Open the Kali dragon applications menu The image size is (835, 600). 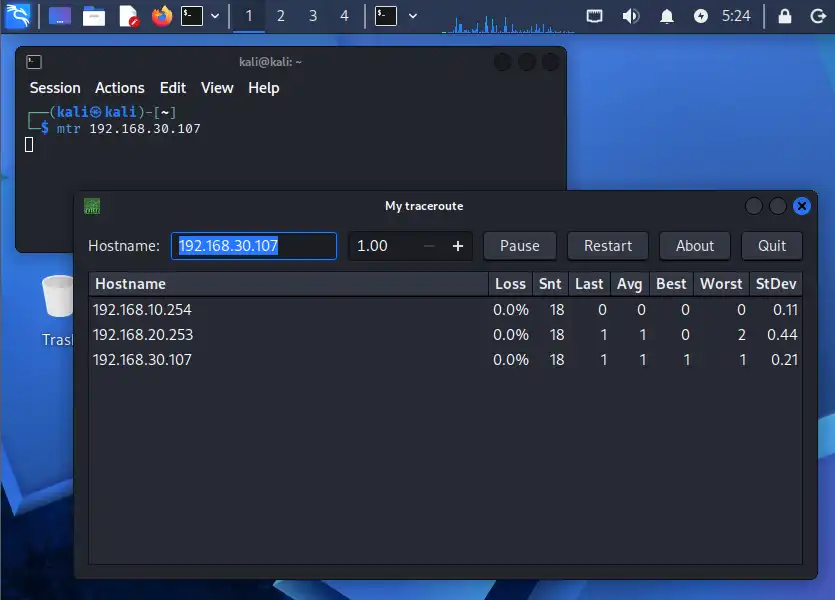pyautogui.click(x=18, y=16)
